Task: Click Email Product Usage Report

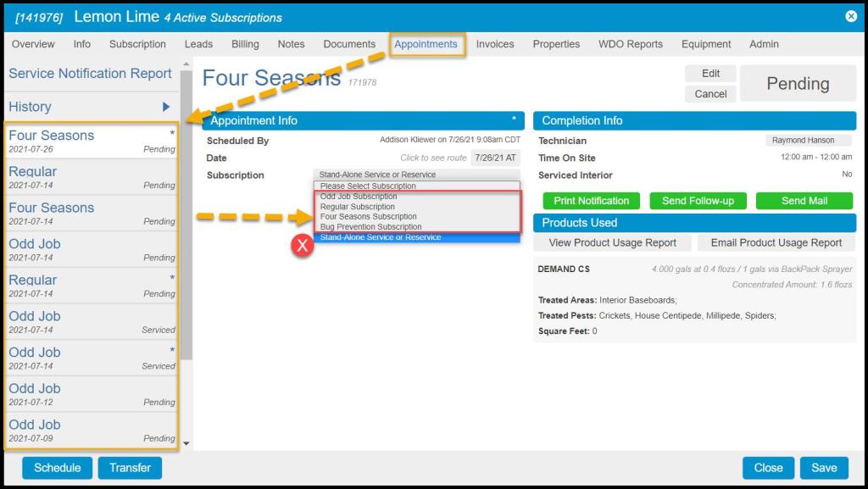Action: 776,242
